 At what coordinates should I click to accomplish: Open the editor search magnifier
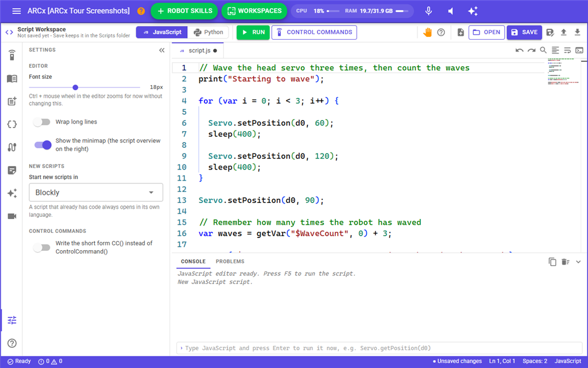(543, 50)
